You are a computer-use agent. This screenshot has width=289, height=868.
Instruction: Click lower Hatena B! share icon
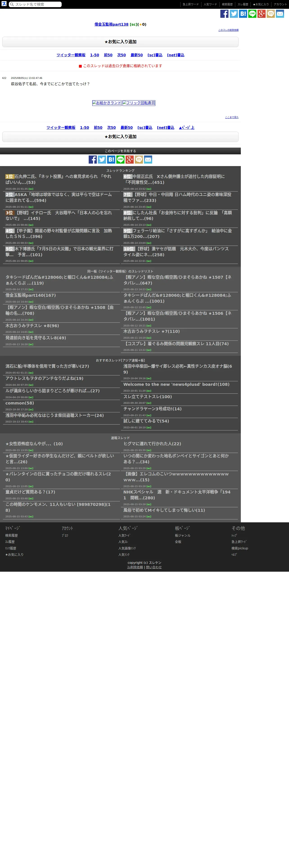(111, 159)
